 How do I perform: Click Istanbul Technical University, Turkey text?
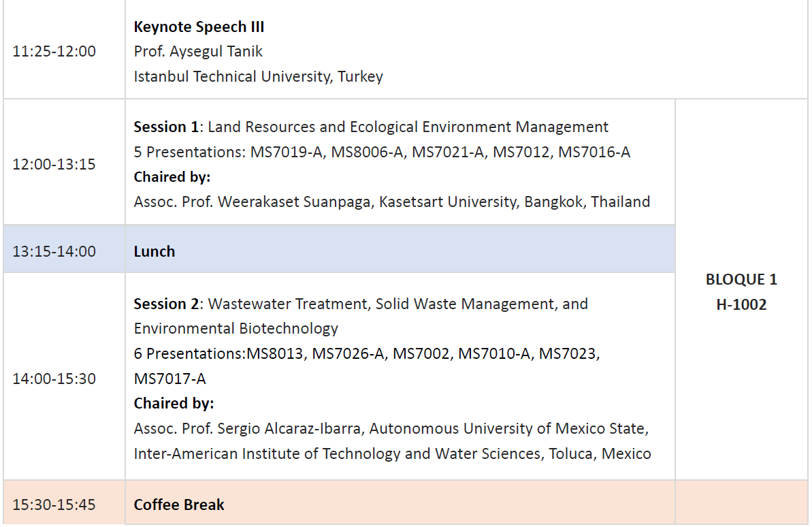click(x=258, y=76)
